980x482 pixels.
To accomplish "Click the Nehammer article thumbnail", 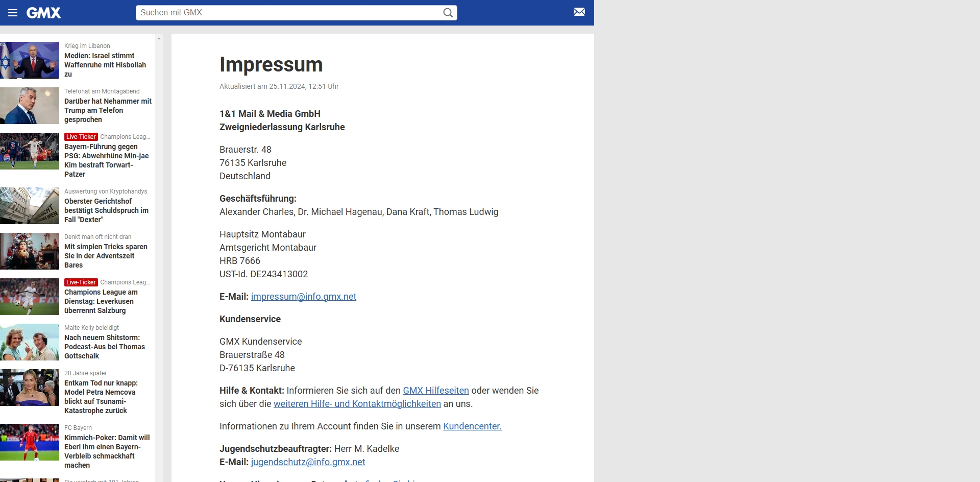I will pyautogui.click(x=30, y=106).
